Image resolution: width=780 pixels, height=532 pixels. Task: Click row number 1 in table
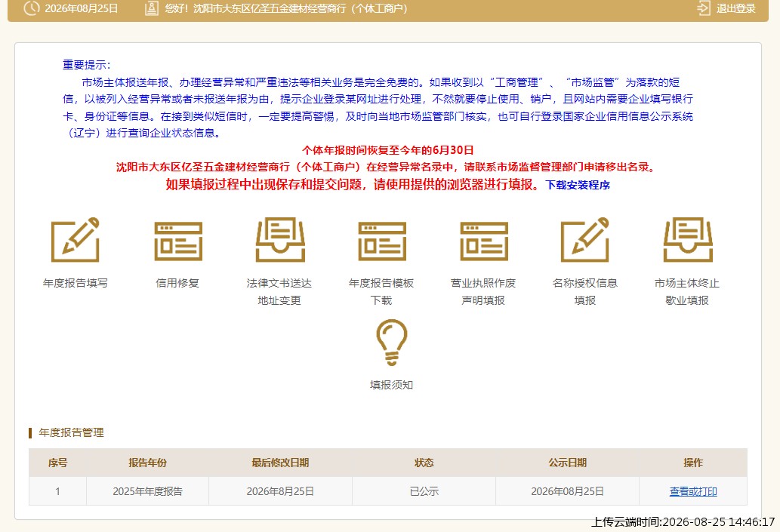pyautogui.click(x=57, y=491)
